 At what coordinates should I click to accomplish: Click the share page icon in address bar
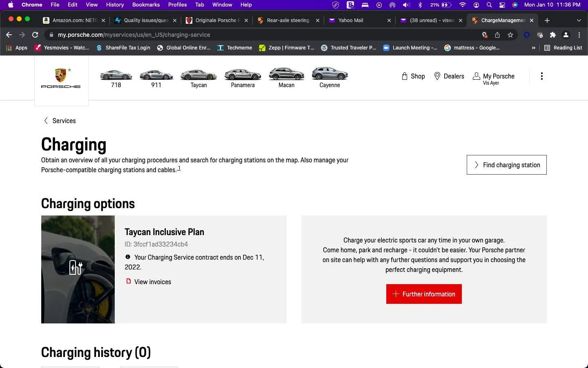pos(497,35)
